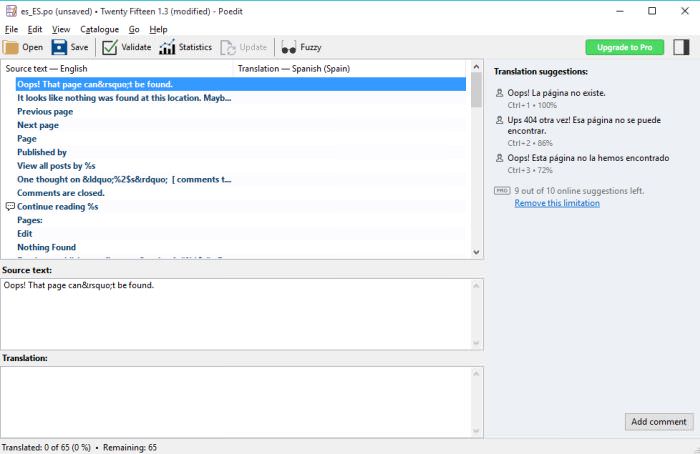The width and height of the screenshot is (700, 454).
Task: Click the Poedit app icon in title bar
Action: click(x=11, y=11)
